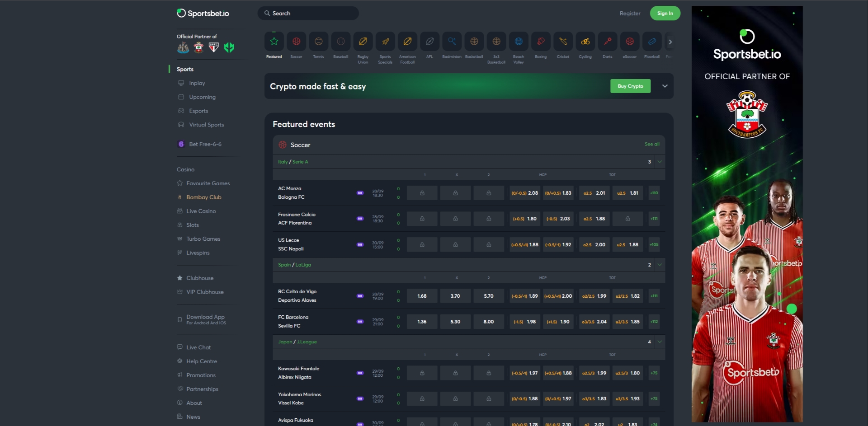868x426 pixels.
Task: Open +110 more markets for AC Monza
Action: (x=654, y=193)
